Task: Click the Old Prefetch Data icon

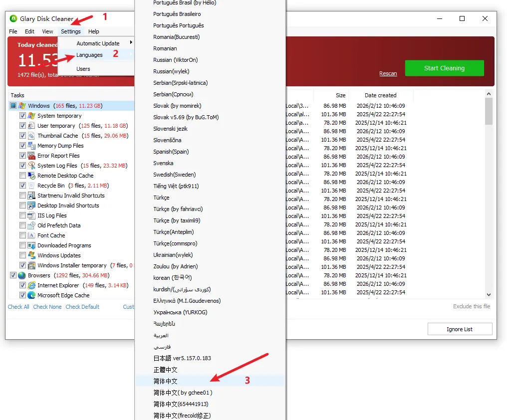Action: (x=31, y=225)
